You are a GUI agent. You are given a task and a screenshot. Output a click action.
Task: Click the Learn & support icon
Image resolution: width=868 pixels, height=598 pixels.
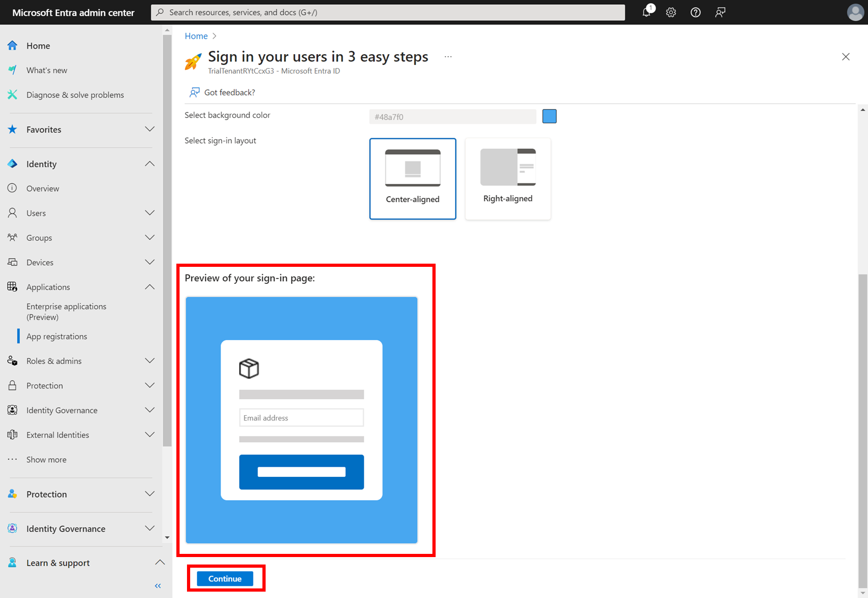click(12, 562)
